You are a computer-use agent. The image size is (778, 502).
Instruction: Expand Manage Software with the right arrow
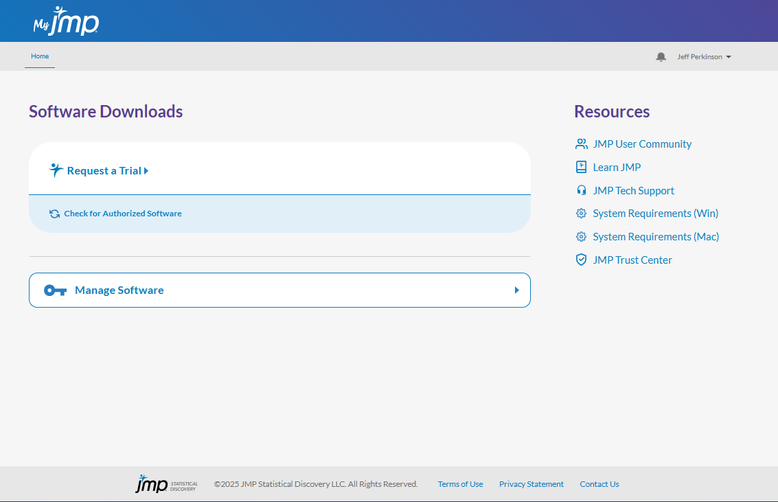coord(517,290)
